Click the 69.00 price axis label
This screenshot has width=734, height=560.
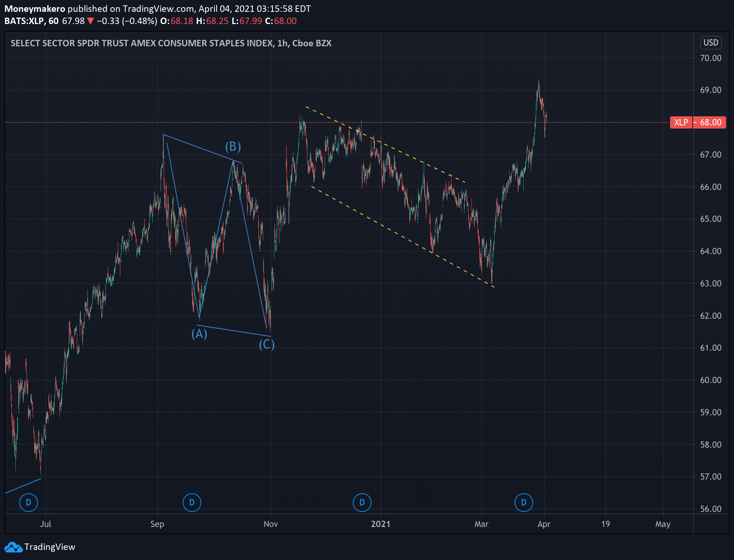click(x=711, y=90)
